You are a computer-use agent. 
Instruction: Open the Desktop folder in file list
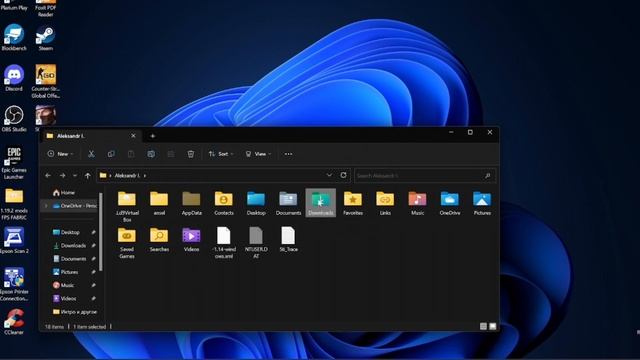[x=256, y=203]
